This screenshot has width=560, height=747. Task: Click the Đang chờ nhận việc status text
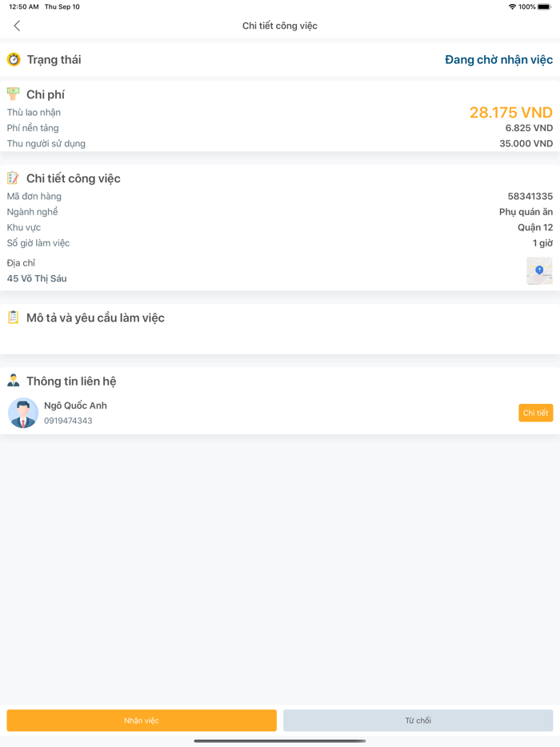coord(498,60)
